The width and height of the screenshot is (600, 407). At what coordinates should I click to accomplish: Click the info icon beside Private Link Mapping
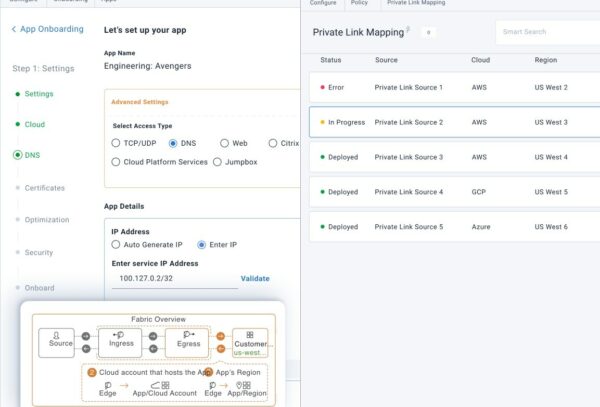409,30
